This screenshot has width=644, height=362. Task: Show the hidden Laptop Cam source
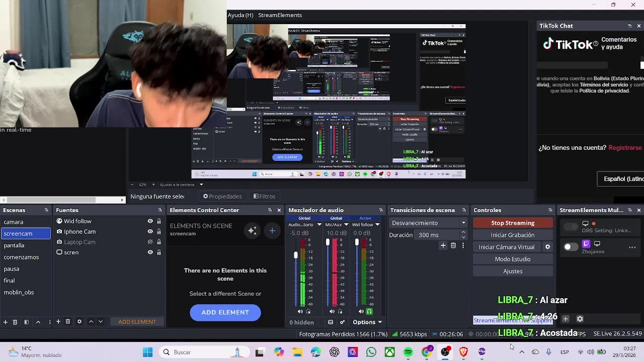point(150,242)
